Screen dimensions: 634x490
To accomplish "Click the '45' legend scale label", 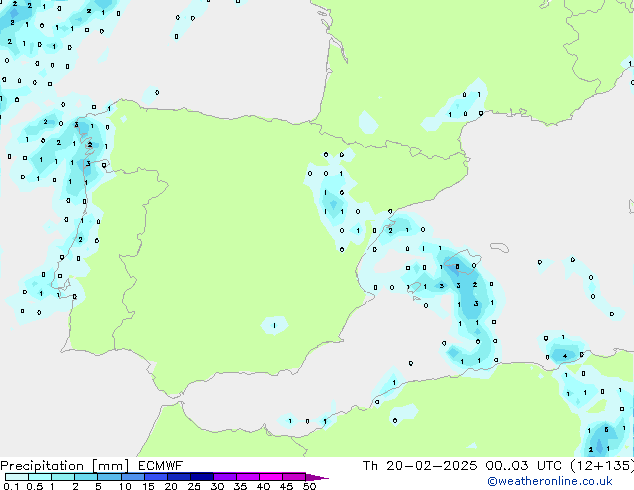I will [286, 486].
